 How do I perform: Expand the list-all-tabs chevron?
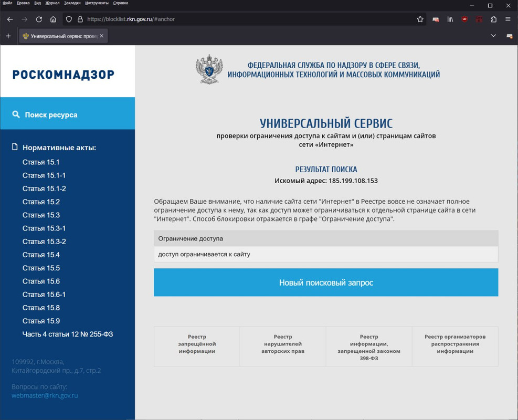tap(493, 36)
